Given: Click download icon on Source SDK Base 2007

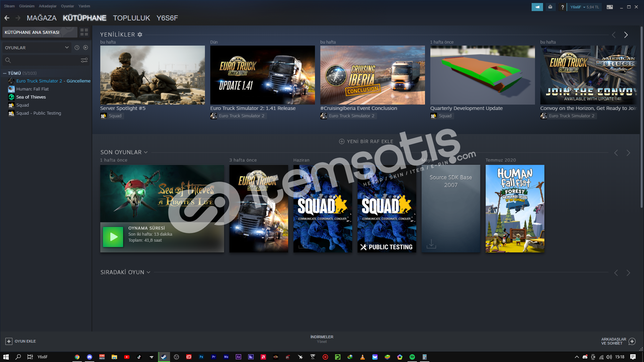Looking at the screenshot, I should tap(431, 244).
